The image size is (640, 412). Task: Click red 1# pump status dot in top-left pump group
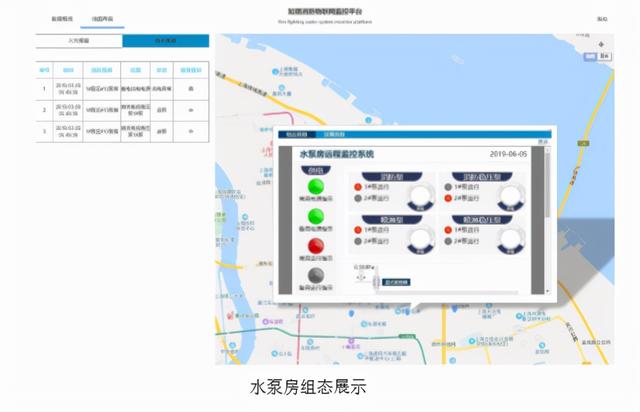click(358, 187)
